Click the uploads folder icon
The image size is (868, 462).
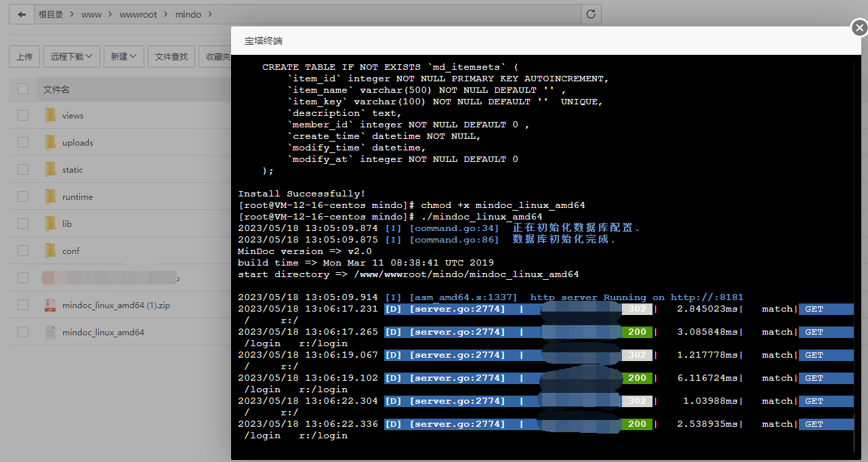(50, 143)
